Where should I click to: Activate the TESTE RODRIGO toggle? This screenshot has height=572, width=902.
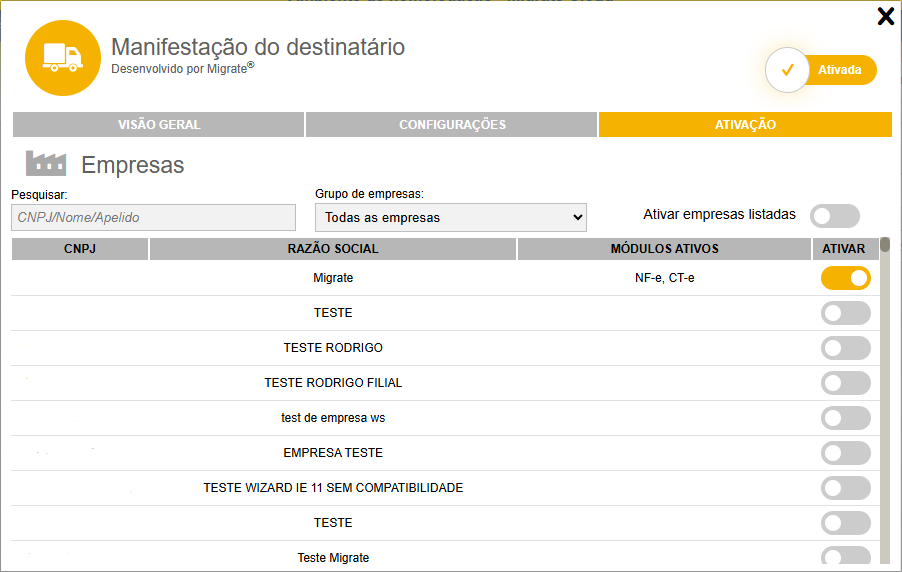pyautogui.click(x=845, y=348)
